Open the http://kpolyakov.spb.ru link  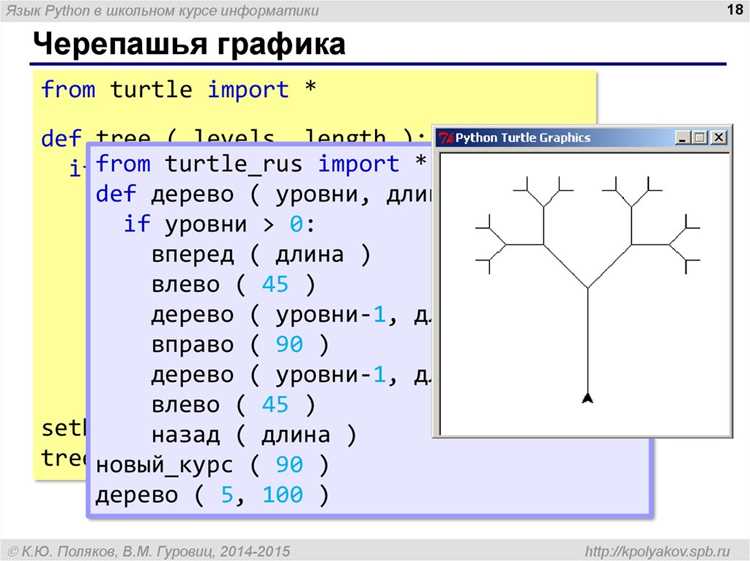[657, 551]
